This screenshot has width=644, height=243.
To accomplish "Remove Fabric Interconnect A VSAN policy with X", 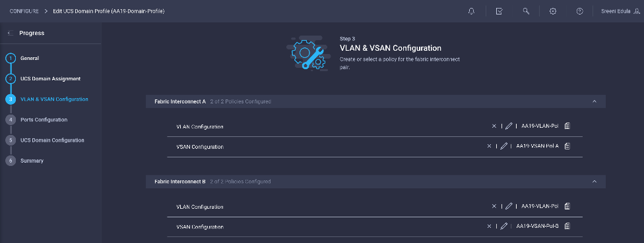I will pyautogui.click(x=489, y=146).
